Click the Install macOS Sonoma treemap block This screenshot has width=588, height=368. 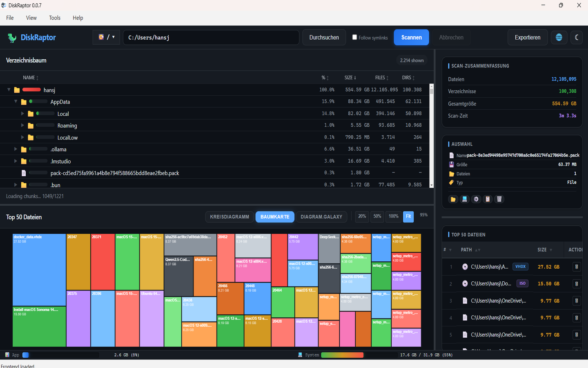coord(39,327)
